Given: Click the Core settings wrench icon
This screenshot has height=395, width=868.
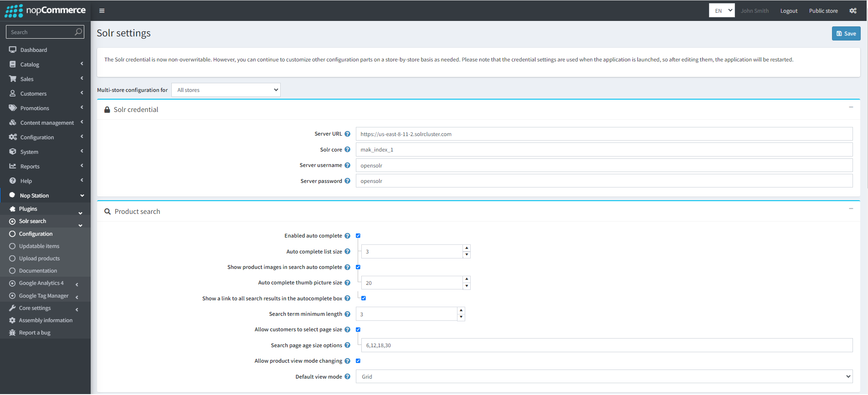Looking at the screenshot, I should click(12, 308).
